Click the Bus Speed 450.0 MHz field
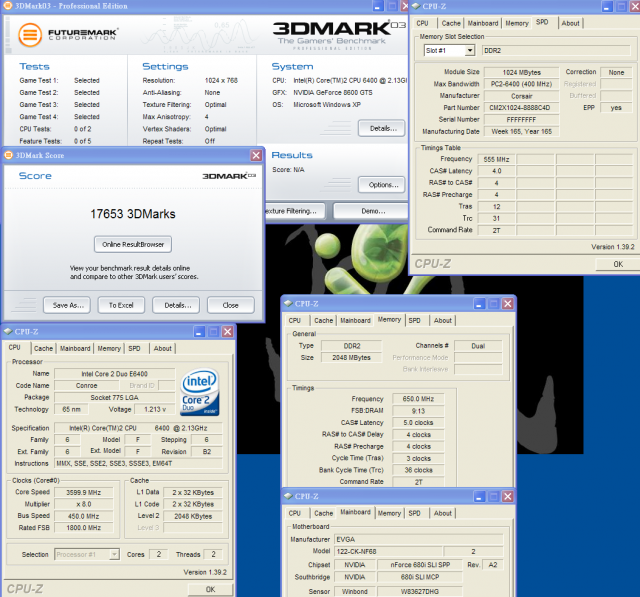Viewport: 640px width, 597px height. 83,516
